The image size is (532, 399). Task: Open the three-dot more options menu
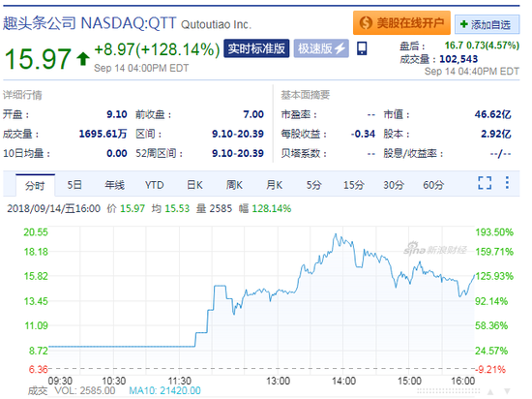click(x=507, y=183)
